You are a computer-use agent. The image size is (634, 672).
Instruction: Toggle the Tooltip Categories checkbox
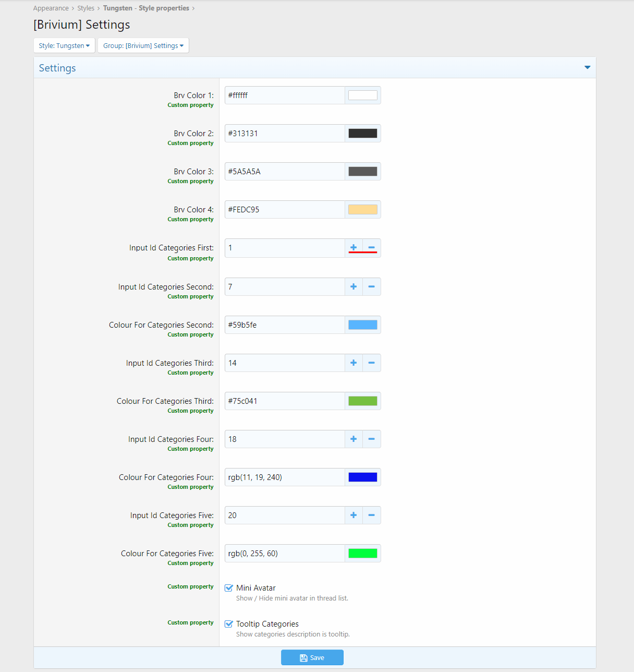(229, 624)
